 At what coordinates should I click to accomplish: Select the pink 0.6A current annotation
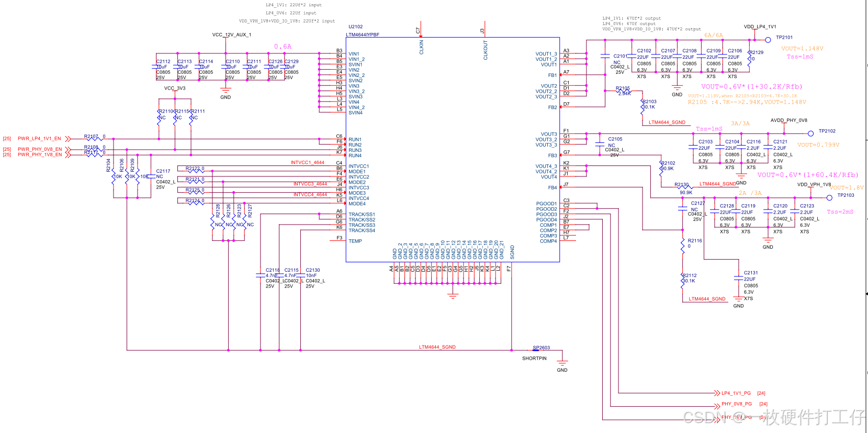pos(283,47)
